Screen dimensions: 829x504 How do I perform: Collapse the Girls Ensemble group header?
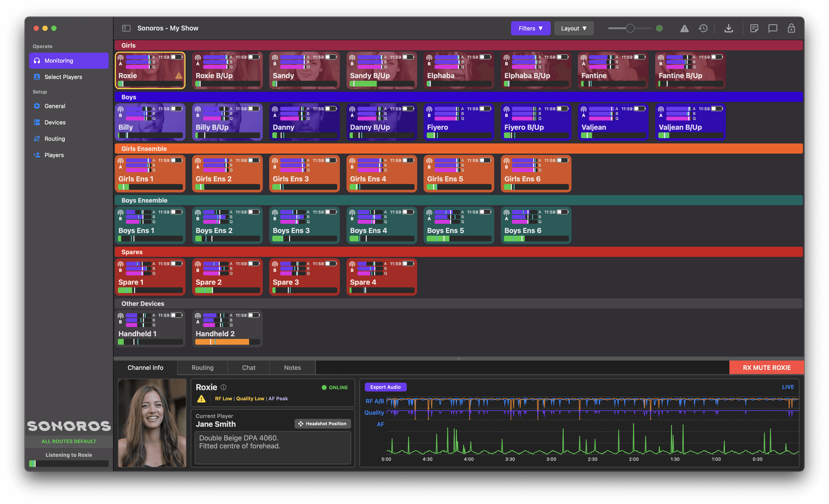[144, 149]
